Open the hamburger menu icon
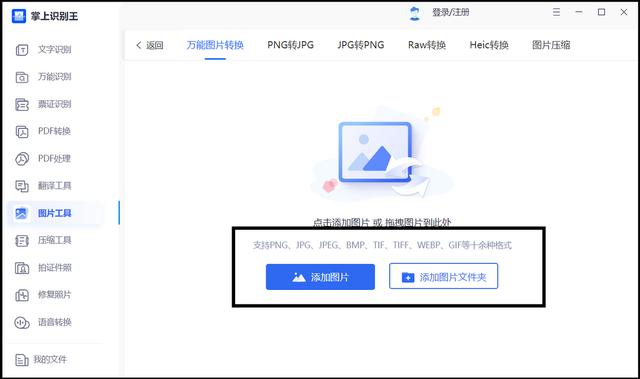 click(x=556, y=12)
